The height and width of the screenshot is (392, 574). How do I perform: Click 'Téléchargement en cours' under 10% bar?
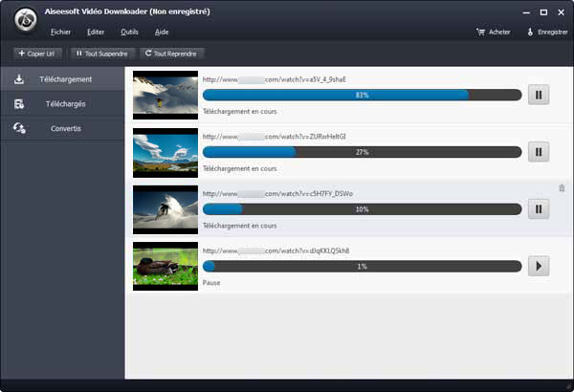[x=240, y=226]
